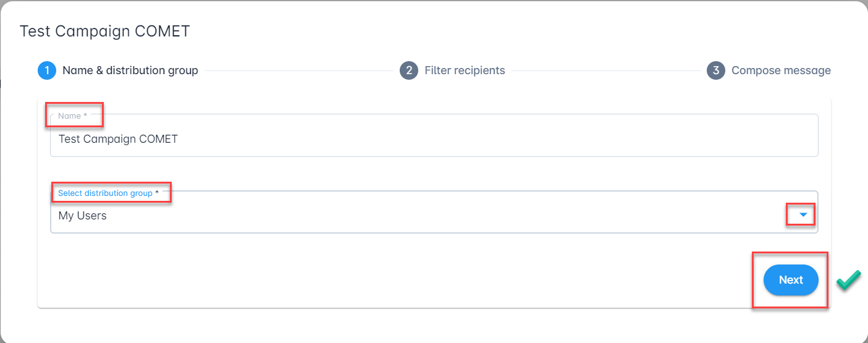Click the Select distribution group label
Screen dimensions: 868x343
[105, 193]
